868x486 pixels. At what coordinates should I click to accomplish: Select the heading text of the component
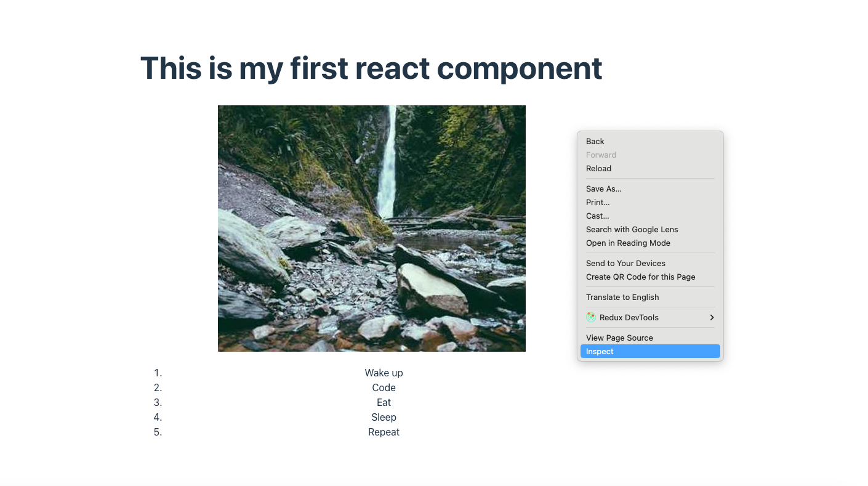371,68
